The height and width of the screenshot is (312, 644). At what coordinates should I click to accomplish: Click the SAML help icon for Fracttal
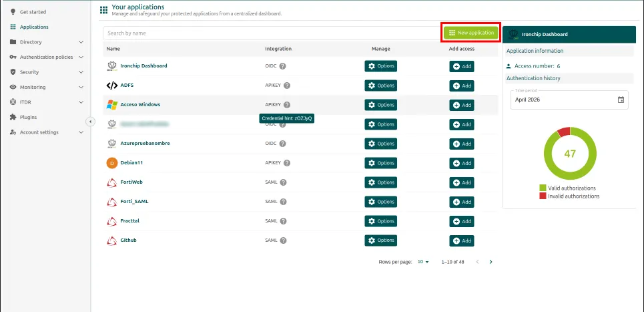click(284, 221)
